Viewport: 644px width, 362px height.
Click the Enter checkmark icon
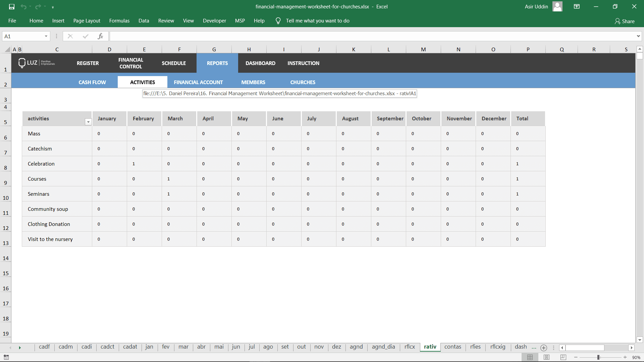[x=86, y=36]
